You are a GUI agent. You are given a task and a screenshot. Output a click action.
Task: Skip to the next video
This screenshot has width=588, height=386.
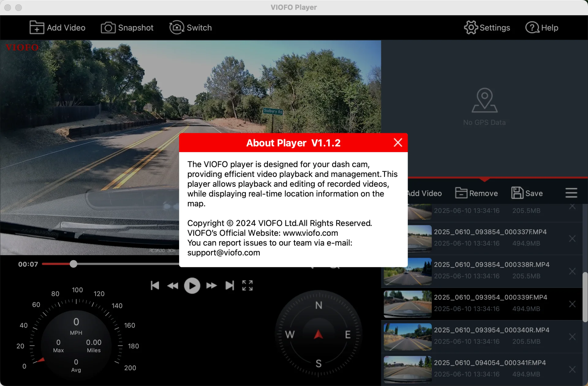(x=230, y=285)
